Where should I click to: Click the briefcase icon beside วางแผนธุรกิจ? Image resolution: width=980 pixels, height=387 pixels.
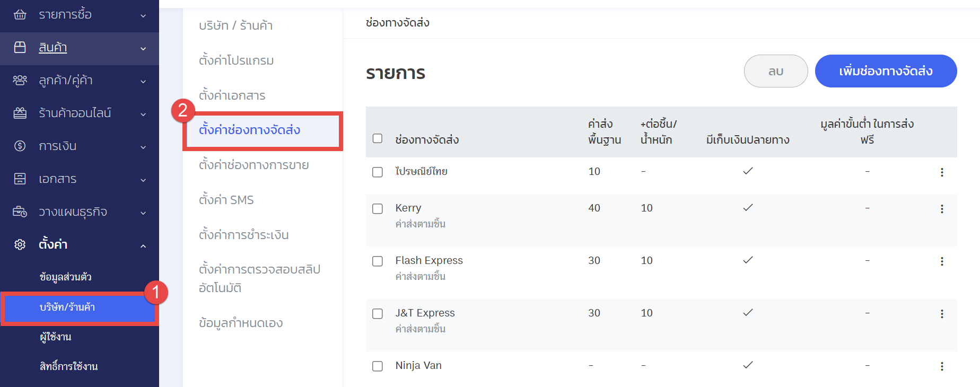coord(20,212)
